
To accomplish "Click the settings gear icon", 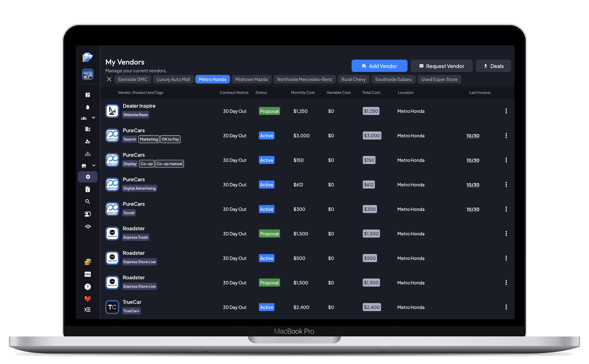I will [x=88, y=176].
